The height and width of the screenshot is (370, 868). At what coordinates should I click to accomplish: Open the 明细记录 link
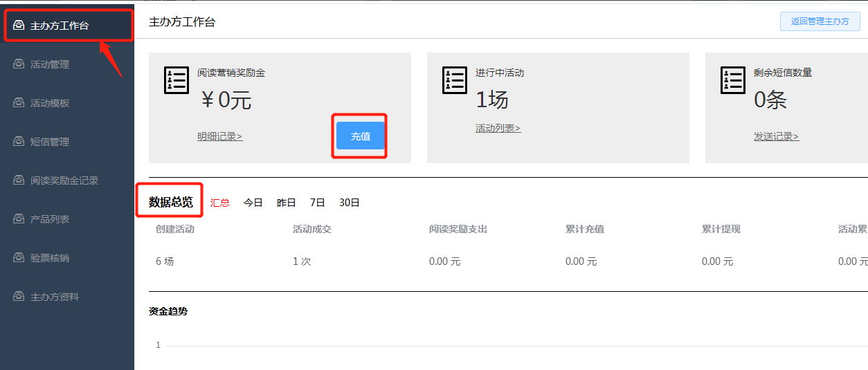pos(219,136)
